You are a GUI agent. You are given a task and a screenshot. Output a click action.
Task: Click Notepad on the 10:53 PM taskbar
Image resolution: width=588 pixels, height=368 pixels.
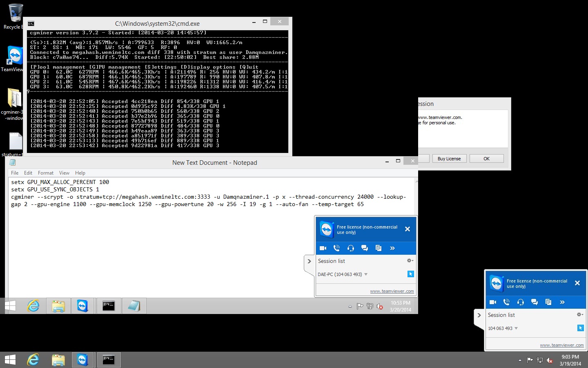coord(134,306)
